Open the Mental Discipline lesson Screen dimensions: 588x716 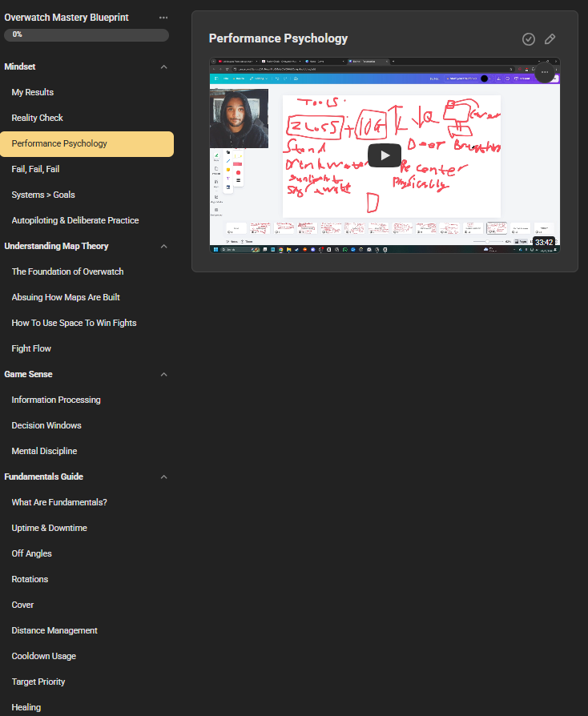[x=87, y=451]
